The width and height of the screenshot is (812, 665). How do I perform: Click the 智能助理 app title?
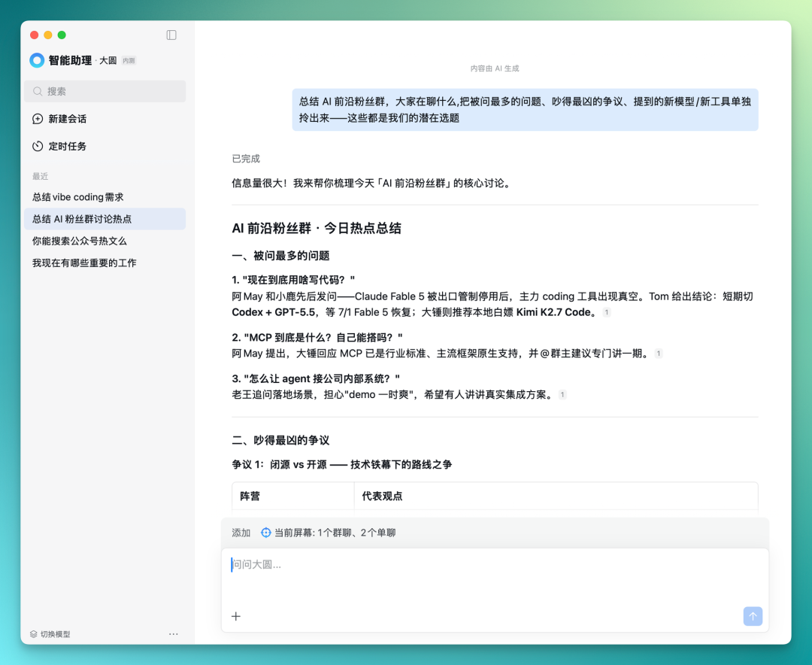[x=70, y=60]
